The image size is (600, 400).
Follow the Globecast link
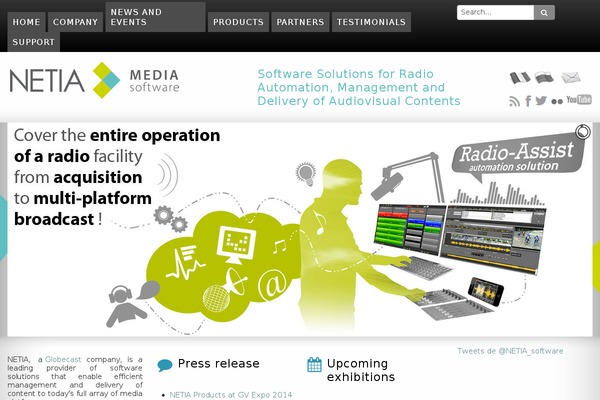point(63,359)
